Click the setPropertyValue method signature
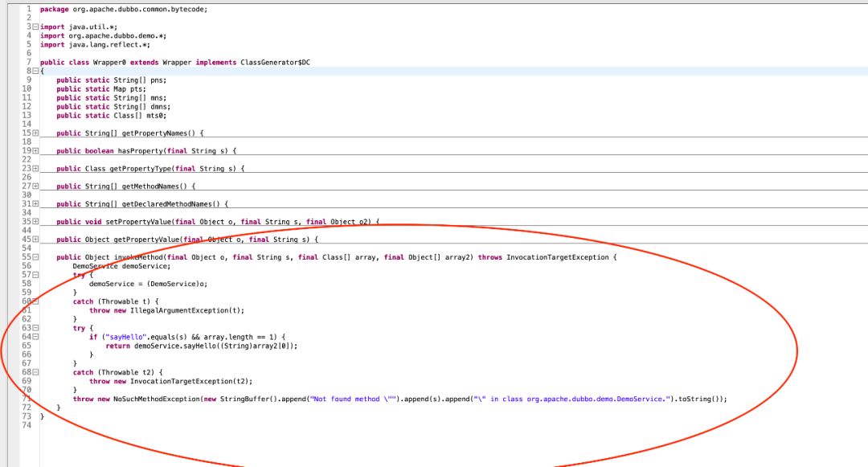Screen dimensions: 868x467 [x=218, y=222]
